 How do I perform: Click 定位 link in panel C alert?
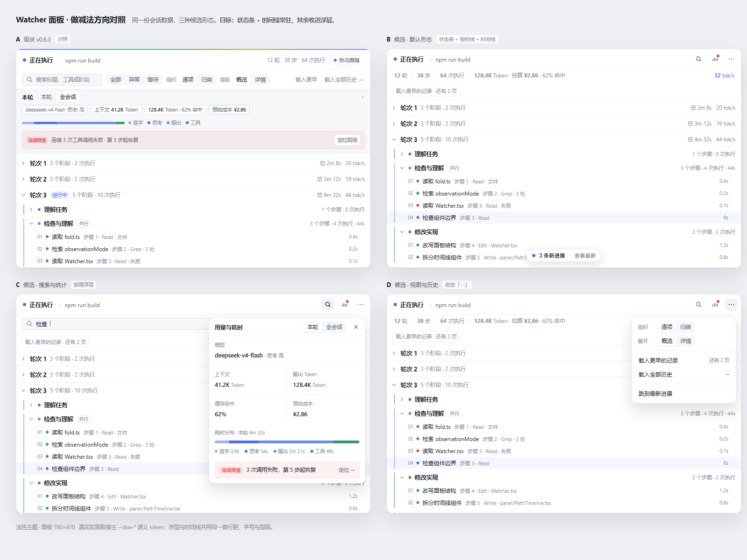(347, 470)
